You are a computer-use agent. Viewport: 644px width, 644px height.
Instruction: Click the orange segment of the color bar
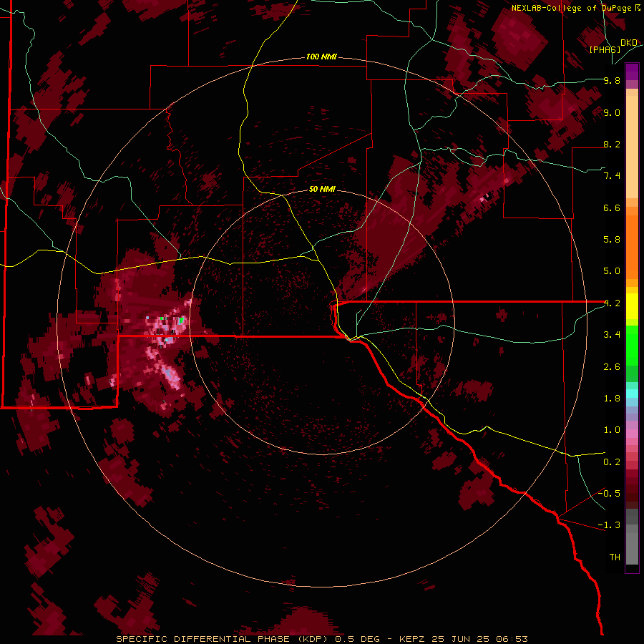click(632, 243)
